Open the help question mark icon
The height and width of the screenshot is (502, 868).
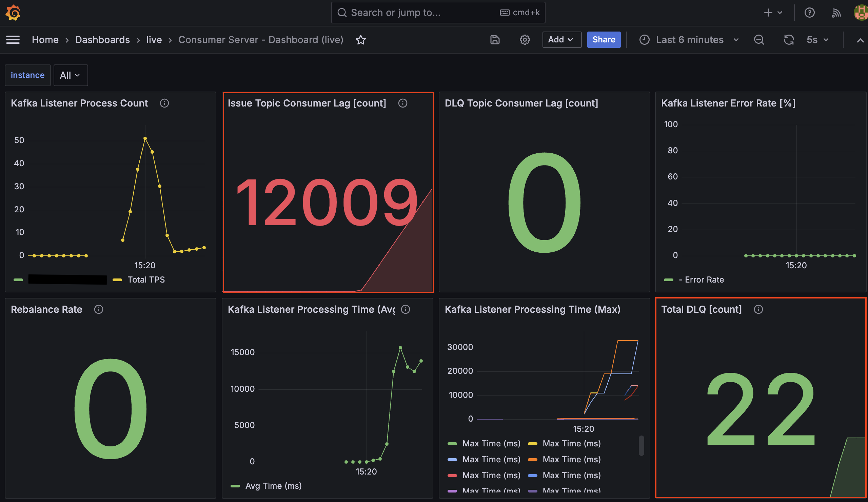[809, 13]
